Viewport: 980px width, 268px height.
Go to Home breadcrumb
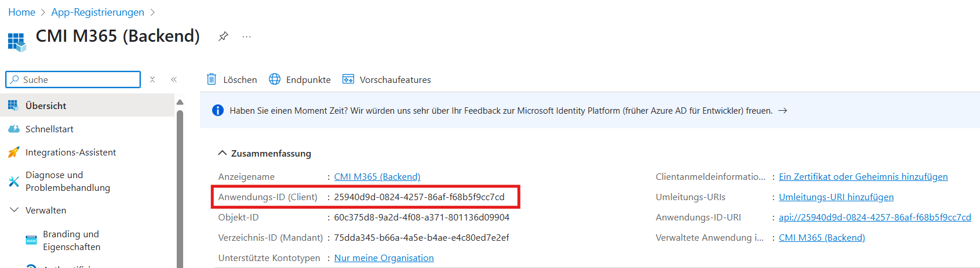click(x=22, y=12)
